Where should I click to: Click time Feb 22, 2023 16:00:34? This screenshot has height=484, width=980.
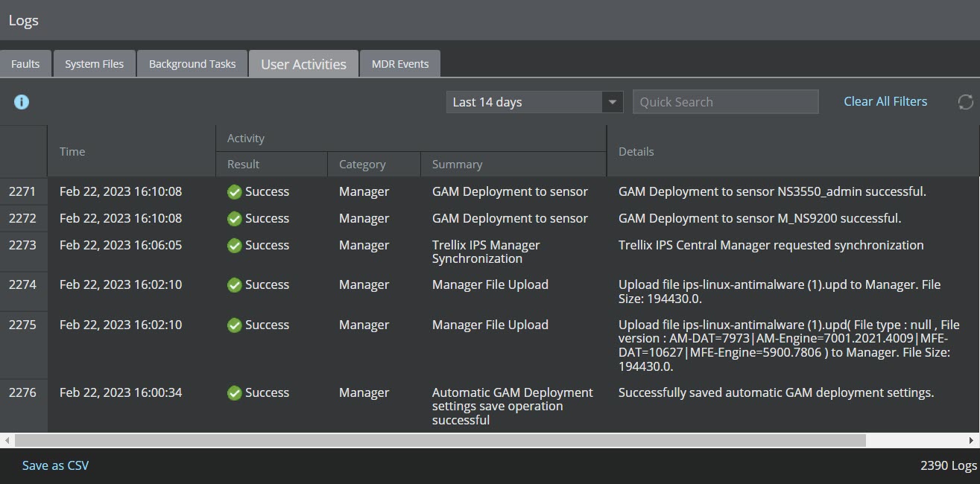(121, 392)
